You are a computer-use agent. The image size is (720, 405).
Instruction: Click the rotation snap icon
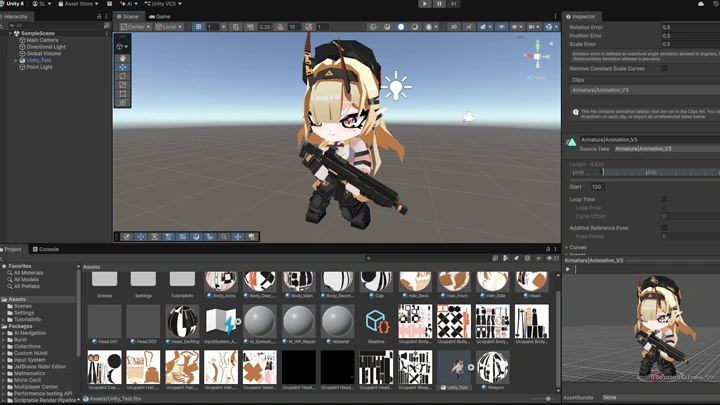pos(280,27)
